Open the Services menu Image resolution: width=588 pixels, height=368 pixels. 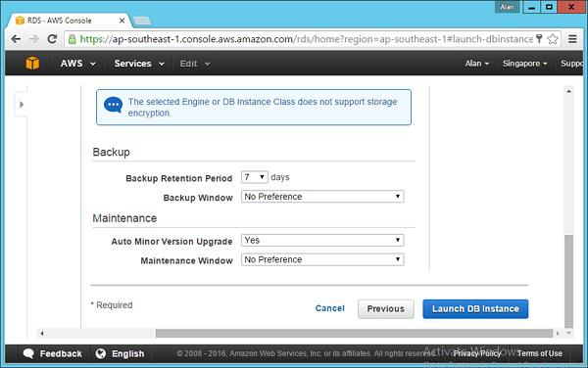[139, 64]
